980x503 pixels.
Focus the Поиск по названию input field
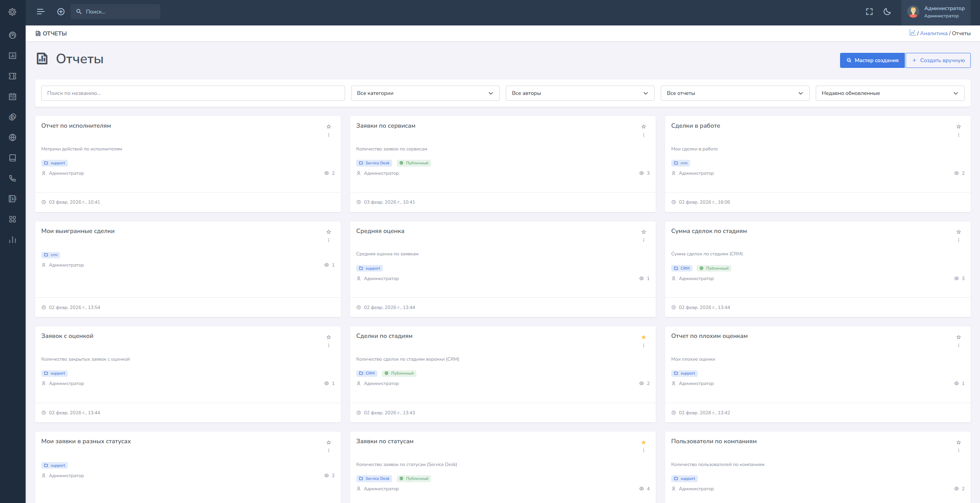193,93
